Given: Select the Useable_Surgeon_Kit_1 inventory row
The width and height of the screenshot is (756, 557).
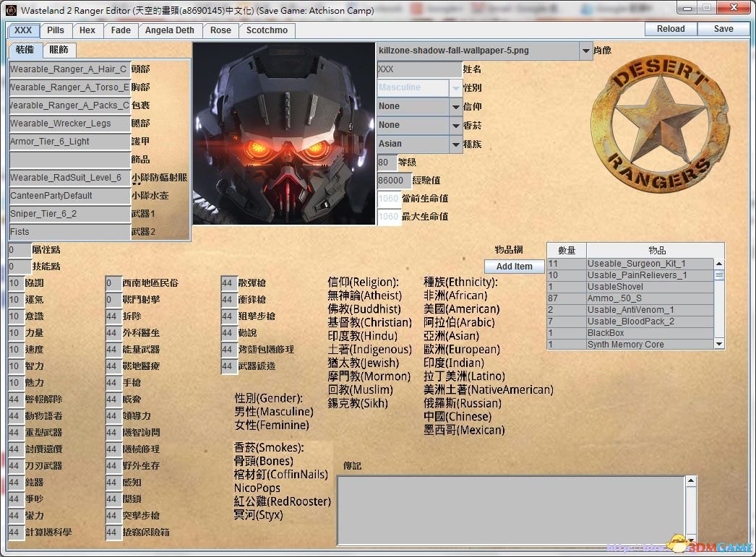Looking at the screenshot, I should [631, 264].
